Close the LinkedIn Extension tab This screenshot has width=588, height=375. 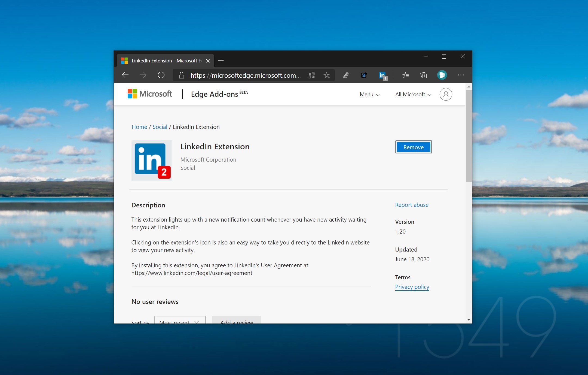coord(208,61)
